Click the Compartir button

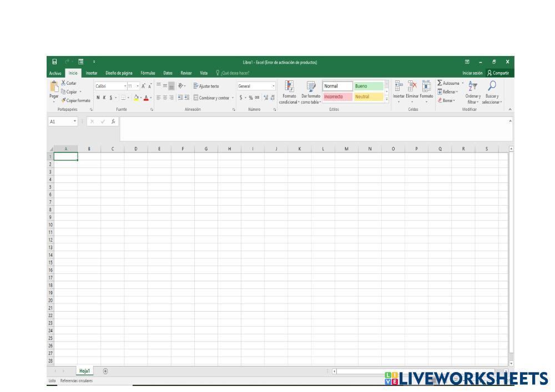497,73
